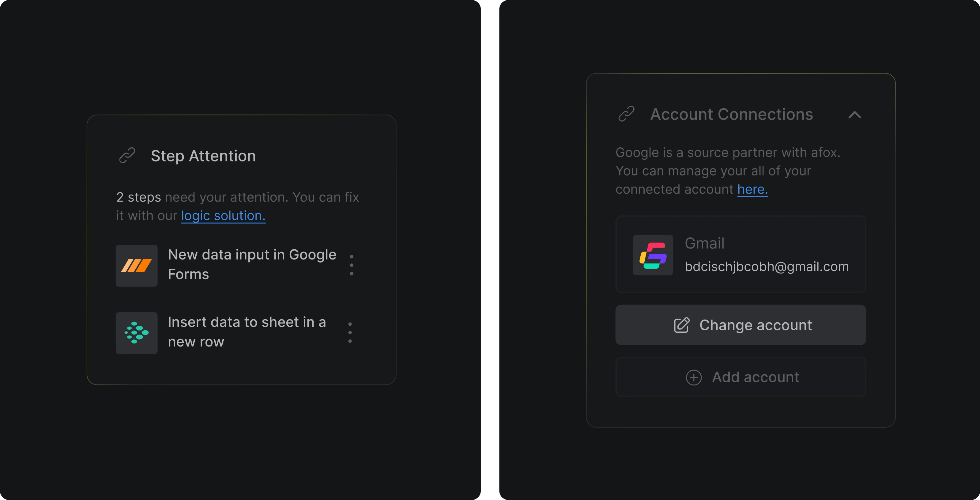
Task: Open three-dot menu for Insert data step
Action: [x=350, y=333]
